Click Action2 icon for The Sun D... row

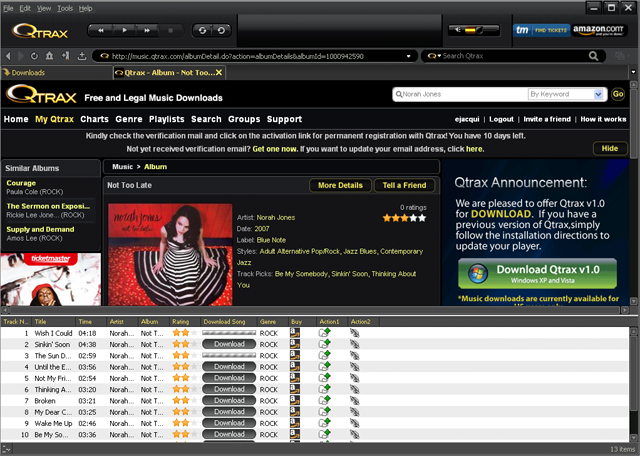355,356
